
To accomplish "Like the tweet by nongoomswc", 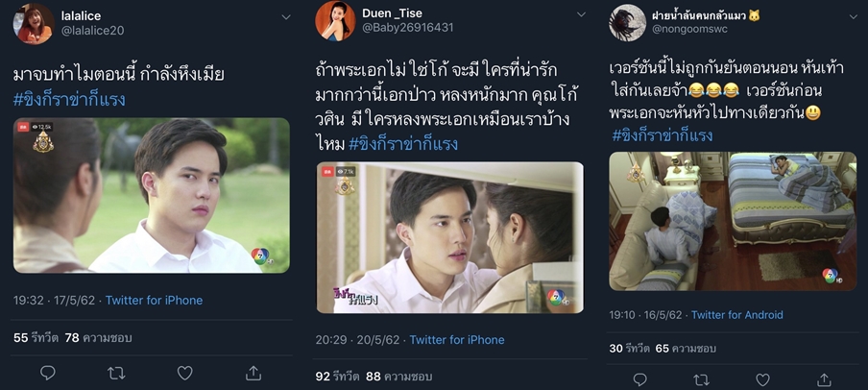I will [762, 379].
